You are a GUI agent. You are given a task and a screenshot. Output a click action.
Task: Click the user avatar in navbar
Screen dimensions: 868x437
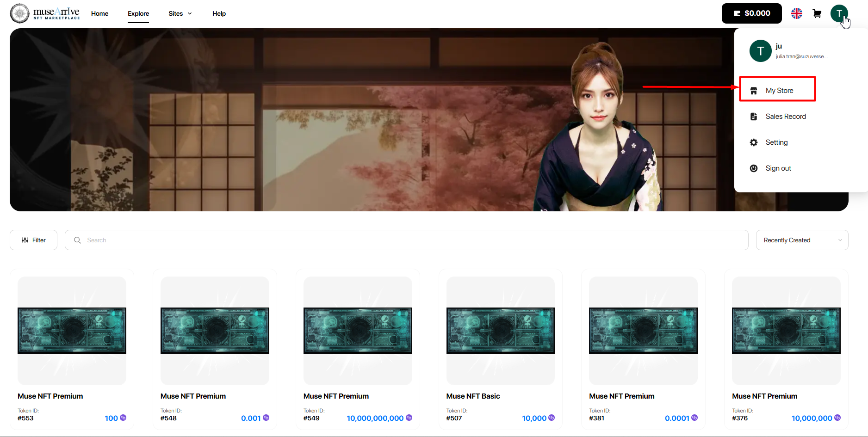(x=839, y=13)
